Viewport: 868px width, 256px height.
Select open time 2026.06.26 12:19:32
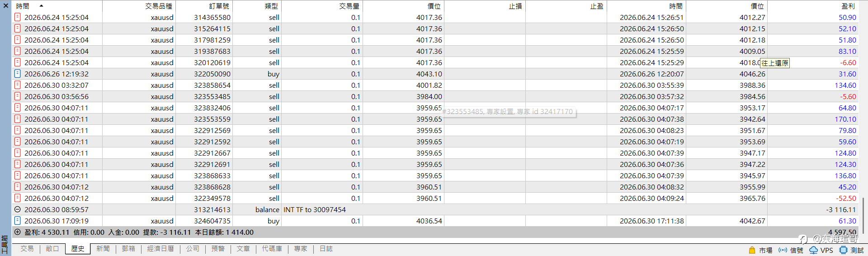click(x=57, y=74)
